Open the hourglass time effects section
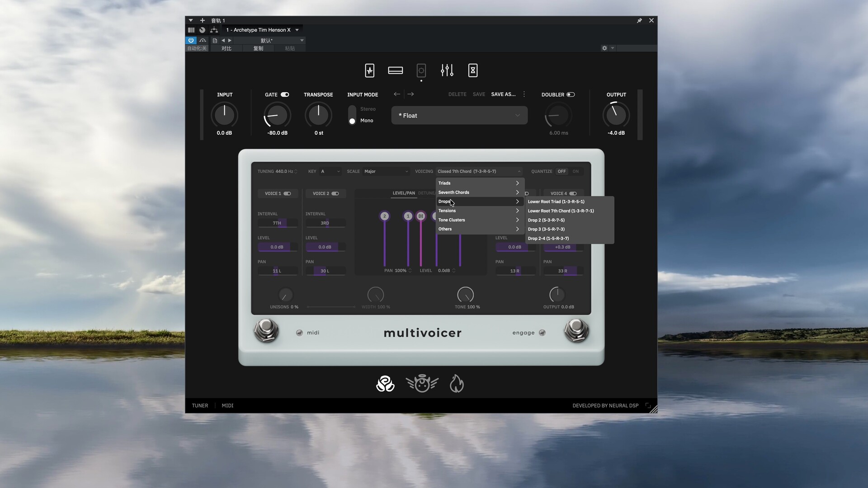 pos(473,70)
